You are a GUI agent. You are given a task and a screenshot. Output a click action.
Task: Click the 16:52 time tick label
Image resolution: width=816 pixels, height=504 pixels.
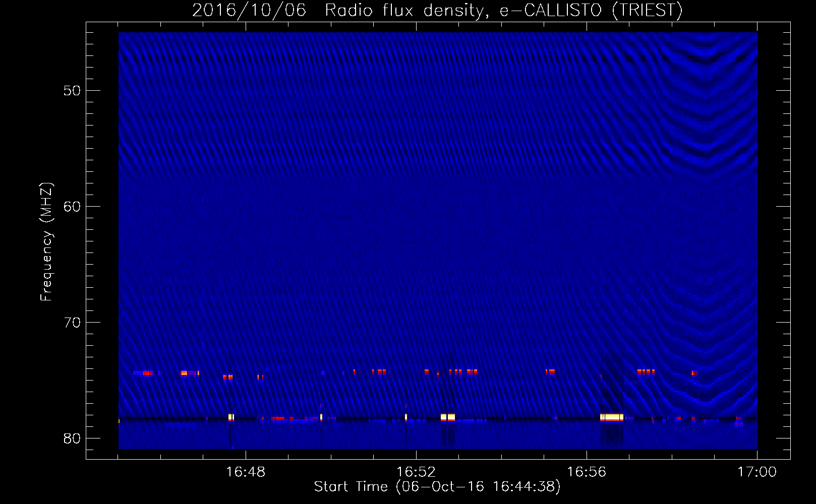[416, 472]
